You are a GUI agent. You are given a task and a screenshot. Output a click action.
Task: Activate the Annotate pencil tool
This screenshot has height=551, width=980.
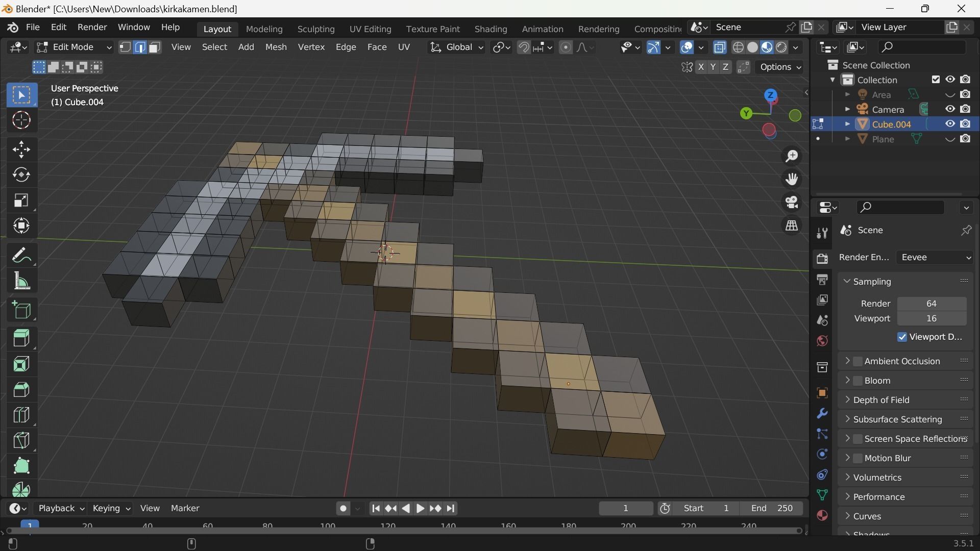click(21, 255)
